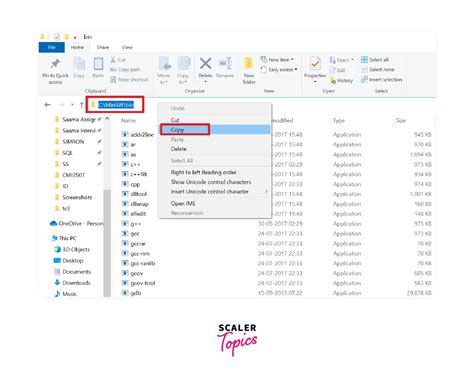This screenshot has width=474, height=383.
Task: Click the address bar path field
Action: point(115,105)
